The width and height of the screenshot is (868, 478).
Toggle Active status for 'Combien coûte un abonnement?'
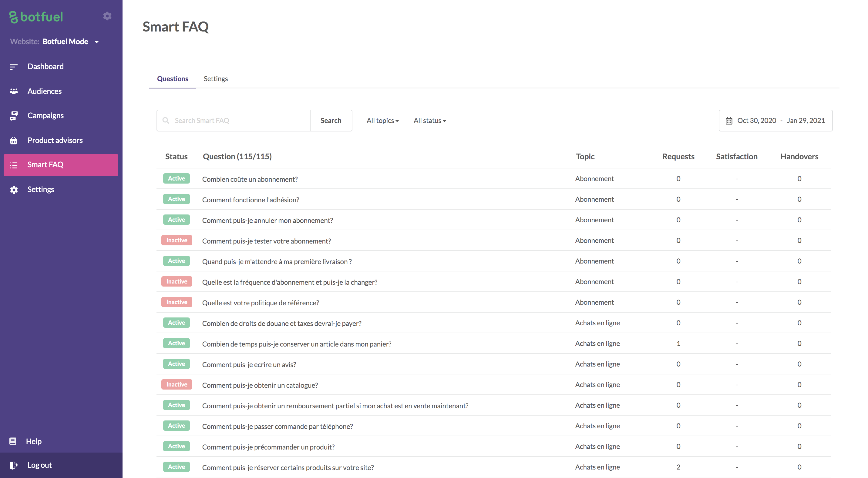pos(176,178)
